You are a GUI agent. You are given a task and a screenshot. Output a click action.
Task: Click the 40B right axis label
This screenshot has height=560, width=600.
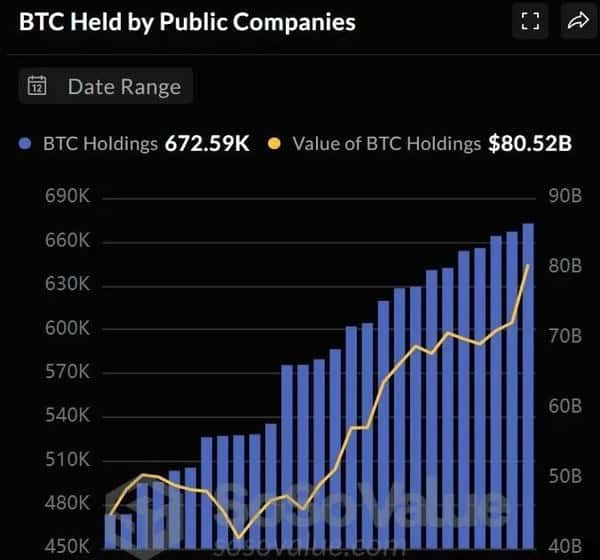564,547
